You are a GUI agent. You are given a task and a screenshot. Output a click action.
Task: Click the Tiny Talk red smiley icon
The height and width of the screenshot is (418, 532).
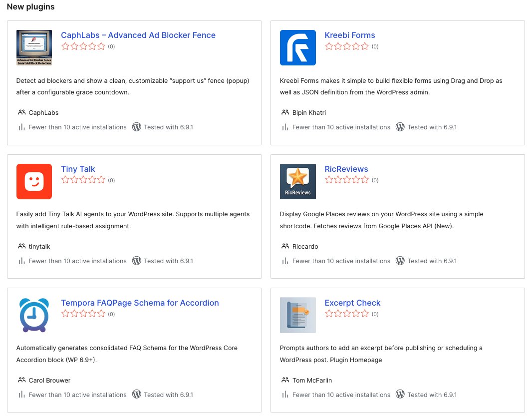click(34, 181)
